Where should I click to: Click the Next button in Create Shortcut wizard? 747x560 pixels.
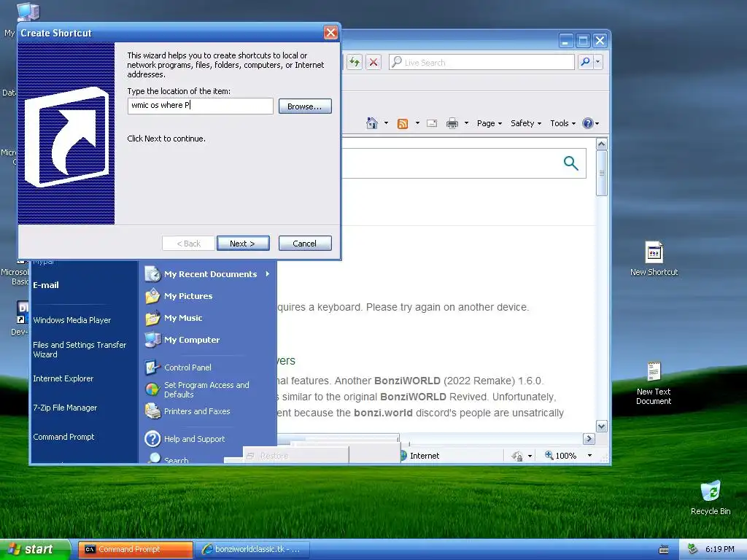point(243,244)
